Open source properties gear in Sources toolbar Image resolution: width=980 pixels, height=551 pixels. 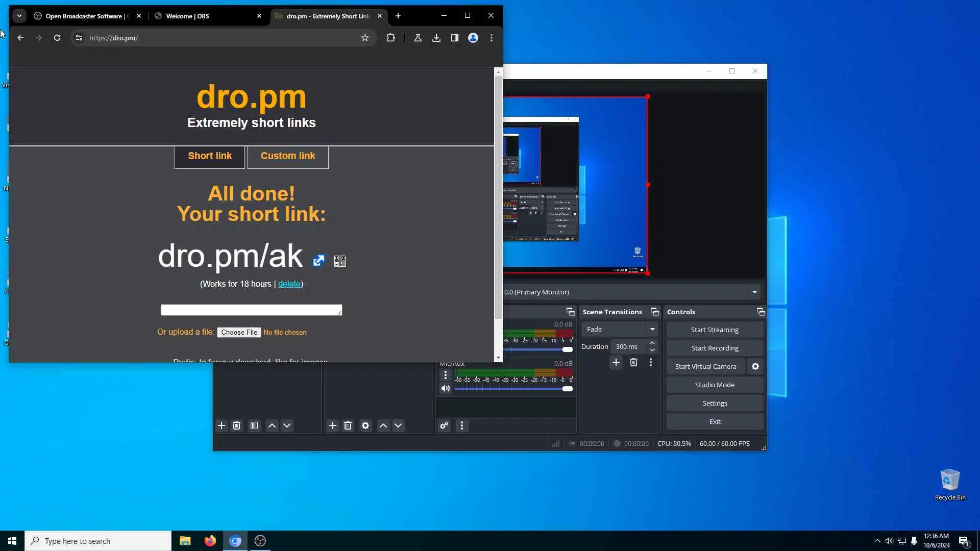pyautogui.click(x=365, y=425)
